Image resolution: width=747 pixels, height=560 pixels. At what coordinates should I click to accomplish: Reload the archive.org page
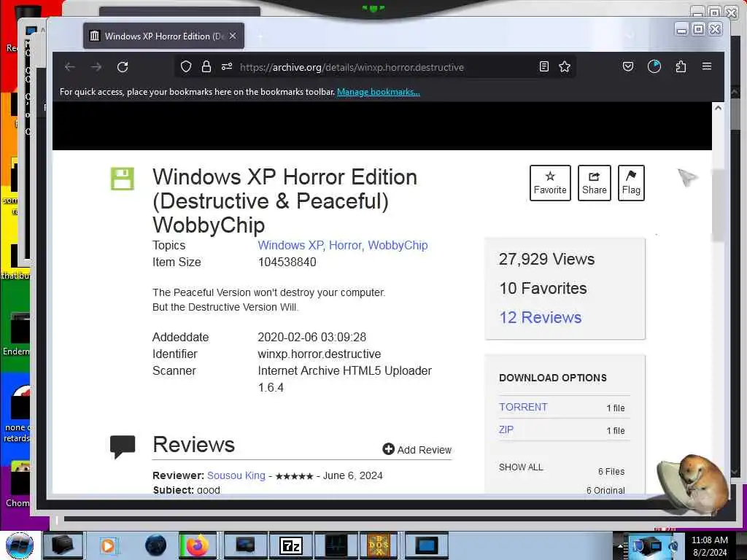(x=123, y=67)
